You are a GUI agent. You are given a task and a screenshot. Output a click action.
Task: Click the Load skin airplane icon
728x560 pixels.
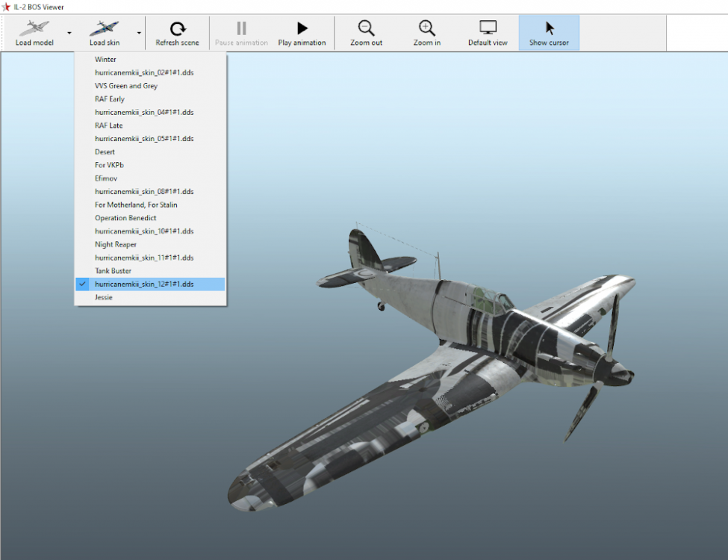click(104, 28)
